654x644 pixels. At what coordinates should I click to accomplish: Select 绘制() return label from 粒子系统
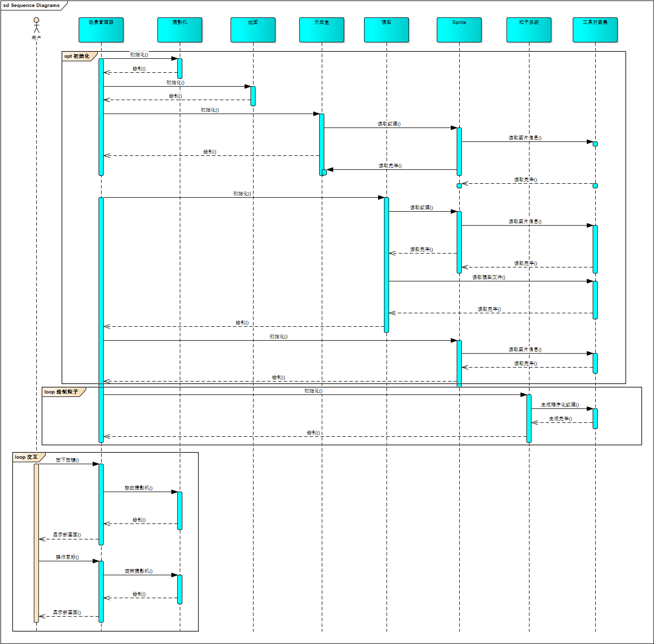tap(313, 433)
